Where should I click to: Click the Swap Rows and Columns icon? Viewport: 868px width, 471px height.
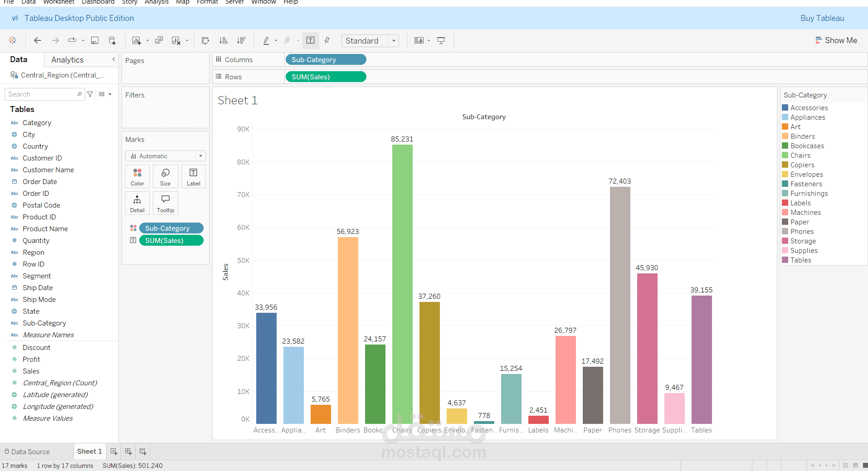[x=205, y=40]
